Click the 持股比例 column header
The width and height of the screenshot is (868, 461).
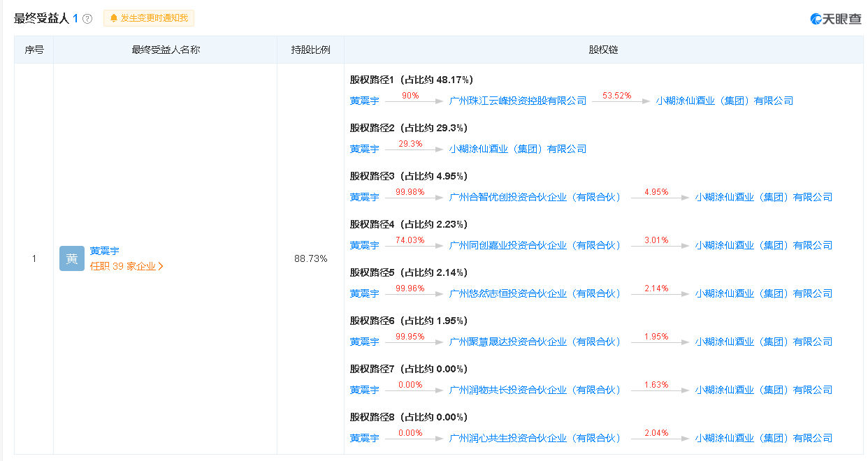click(x=311, y=50)
